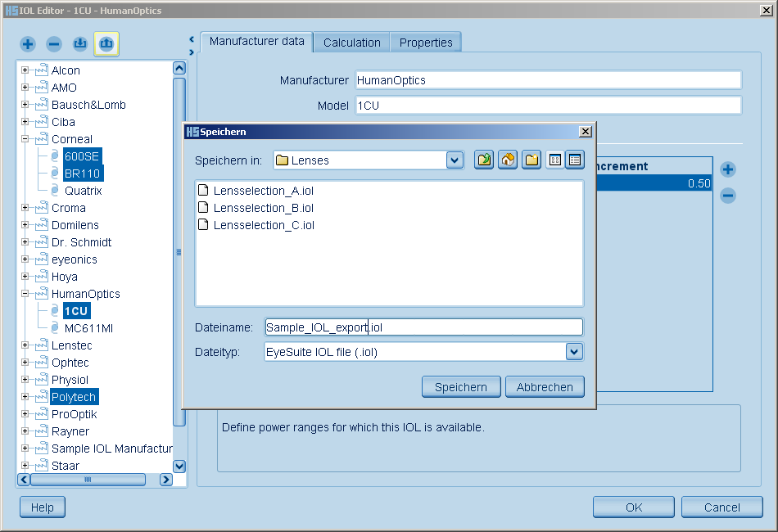Open the Properties tab
This screenshot has width=778, height=532.
(x=426, y=43)
